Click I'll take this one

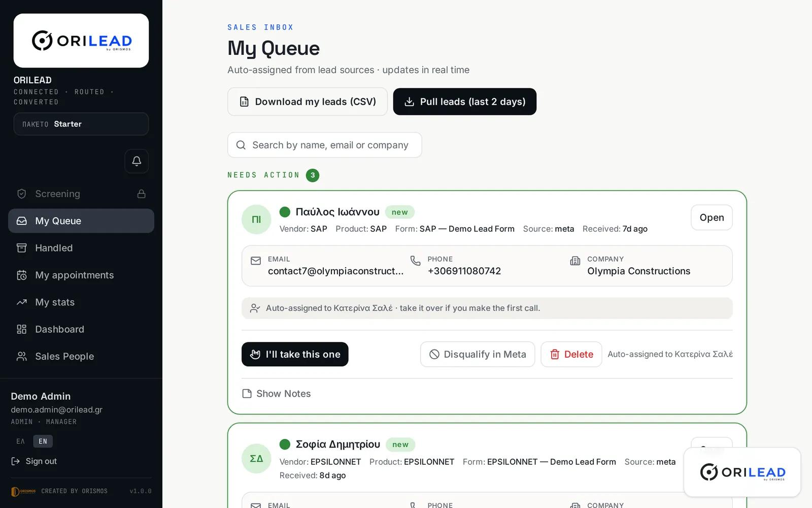(295, 354)
